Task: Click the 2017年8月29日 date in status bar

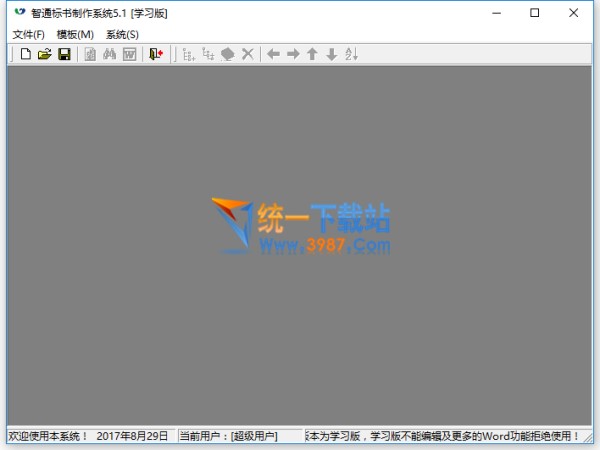Action: 132,436
